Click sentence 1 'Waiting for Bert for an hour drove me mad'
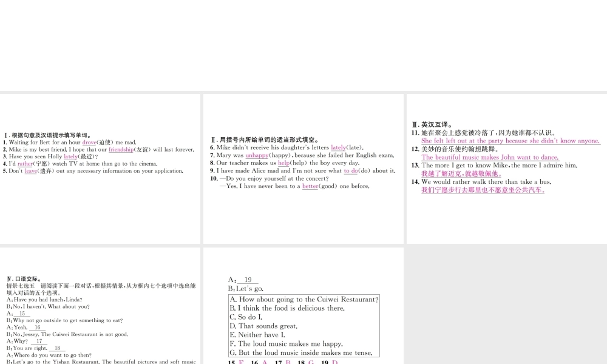Viewport: 607px width, 364px height. 70,143
